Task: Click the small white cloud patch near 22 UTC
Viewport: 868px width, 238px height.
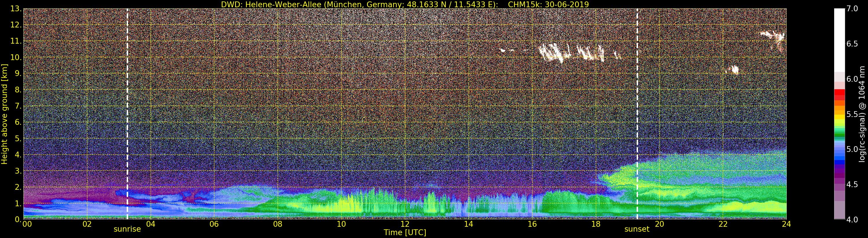Action: 733,70
